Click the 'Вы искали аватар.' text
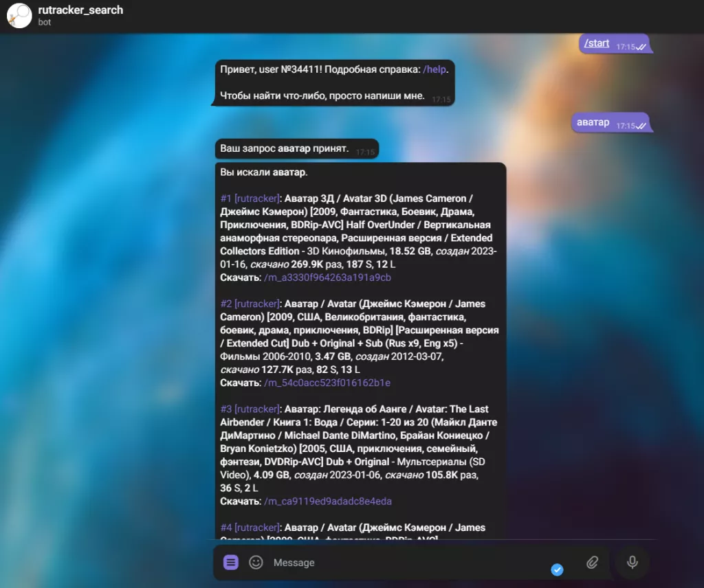704x588 pixels. coord(263,172)
